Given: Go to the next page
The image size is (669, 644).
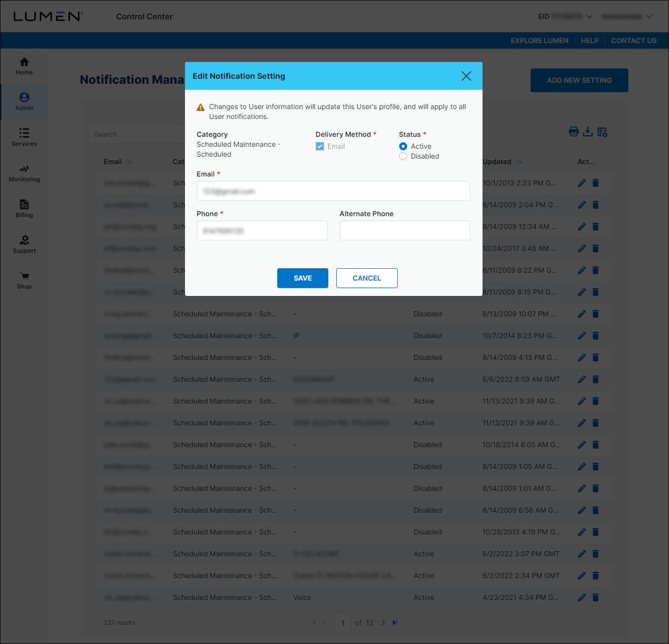Looking at the screenshot, I should point(383,623).
